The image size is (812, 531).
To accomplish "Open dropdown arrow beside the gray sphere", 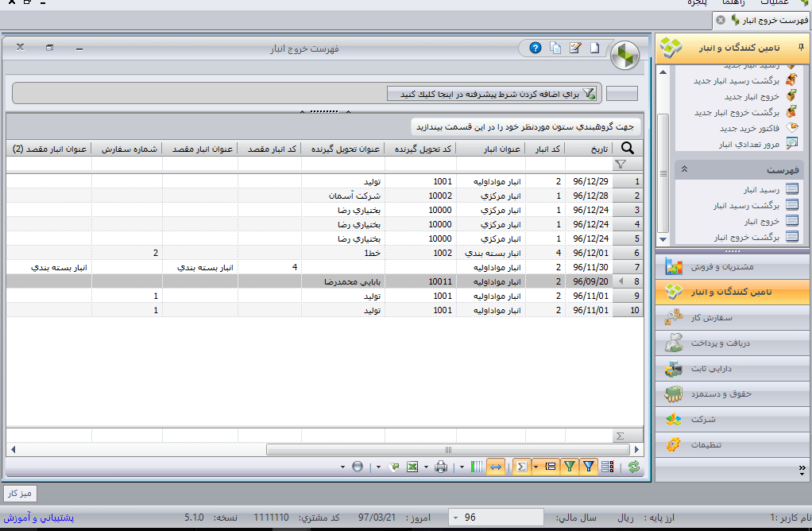I will (x=342, y=467).
